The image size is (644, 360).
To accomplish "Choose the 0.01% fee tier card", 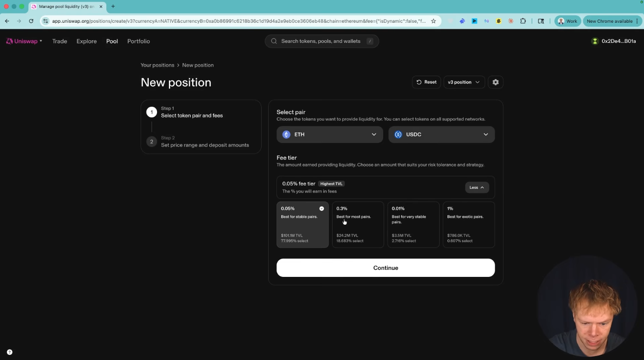I will coord(413,224).
